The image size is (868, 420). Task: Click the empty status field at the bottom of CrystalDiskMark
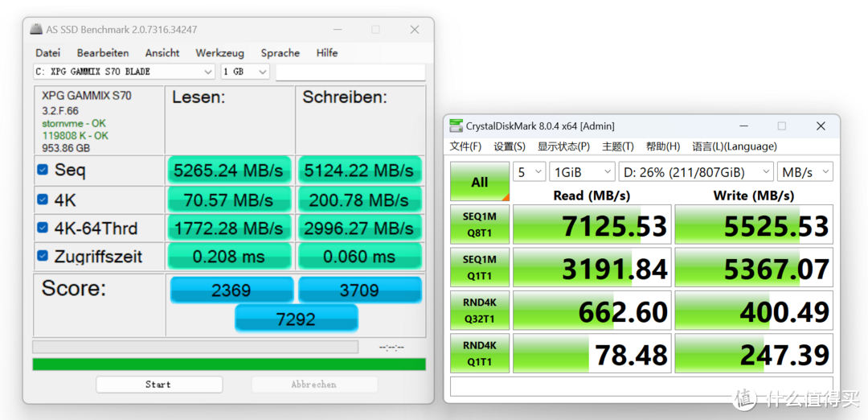pyautogui.click(x=641, y=386)
